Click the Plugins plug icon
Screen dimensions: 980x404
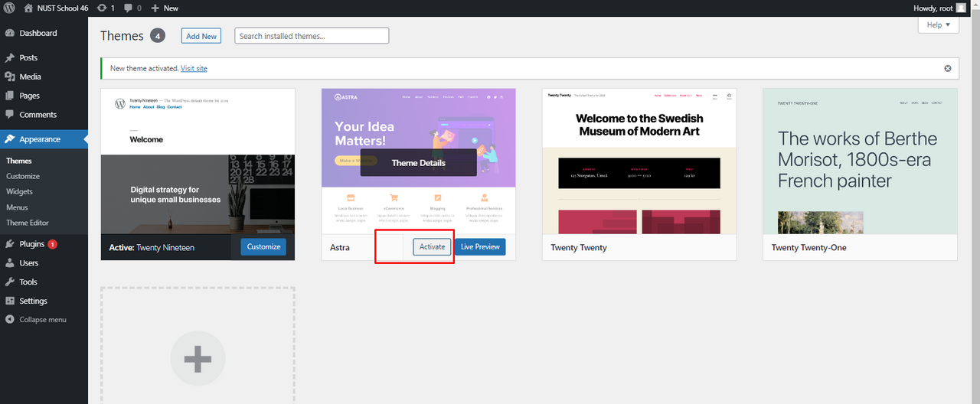(x=10, y=244)
